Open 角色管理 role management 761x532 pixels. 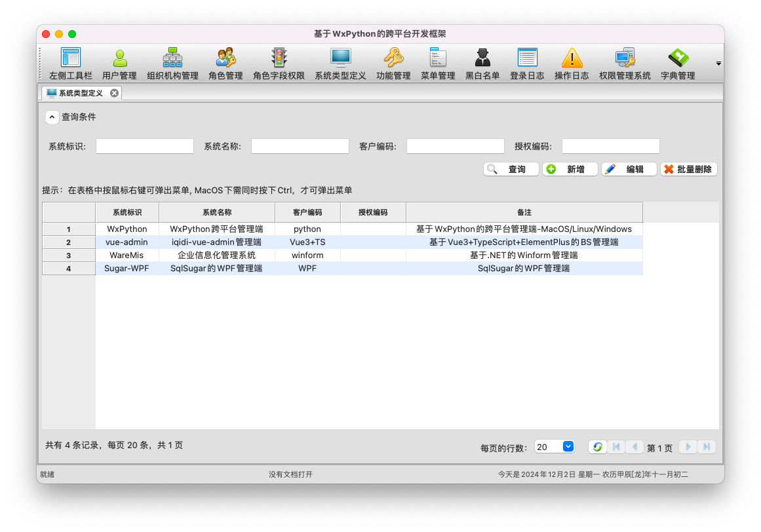[x=225, y=64]
